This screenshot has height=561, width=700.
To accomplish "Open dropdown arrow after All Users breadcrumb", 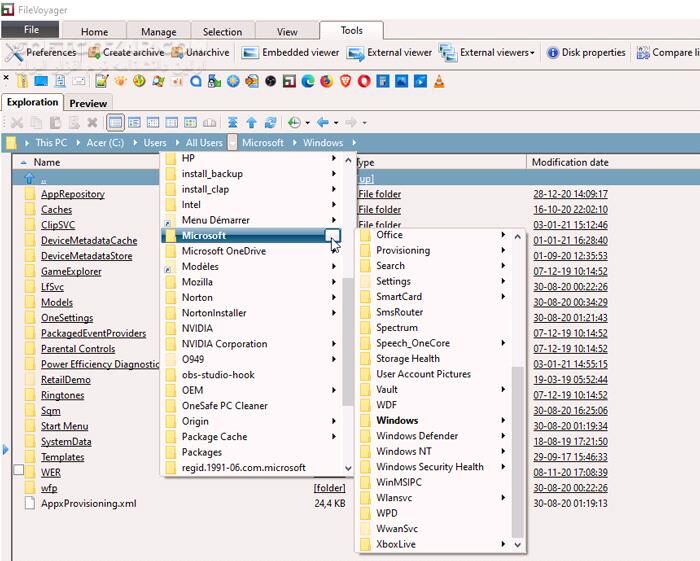I will [232, 143].
